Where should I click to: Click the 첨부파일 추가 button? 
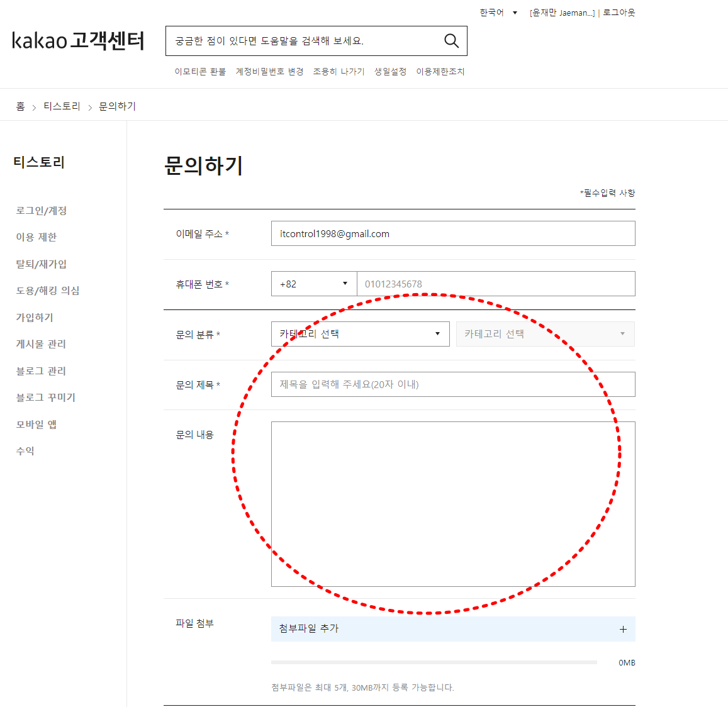click(453, 629)
